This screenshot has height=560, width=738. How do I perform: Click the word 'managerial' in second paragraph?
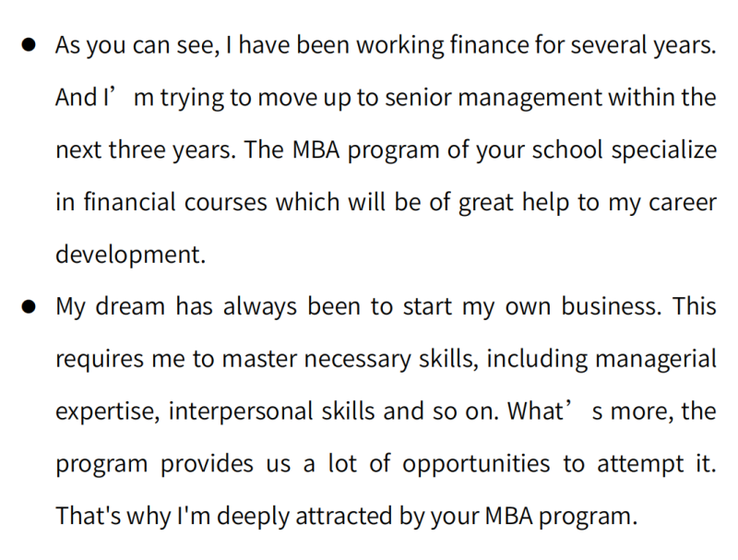coord(656,359)
